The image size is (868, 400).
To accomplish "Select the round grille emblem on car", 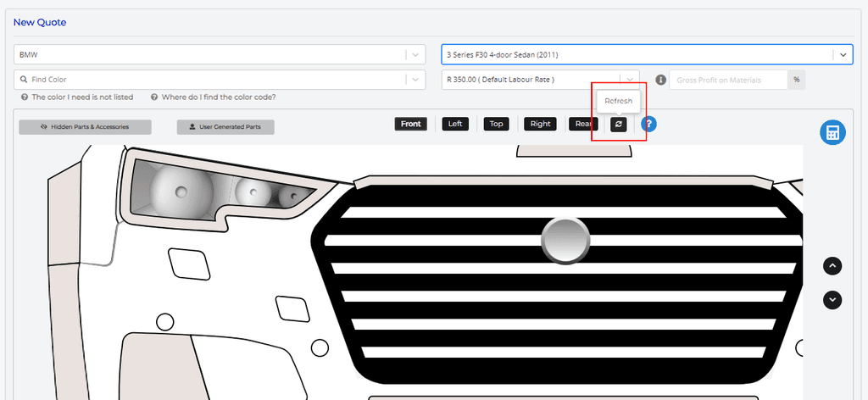I will (x=565, y=238).
